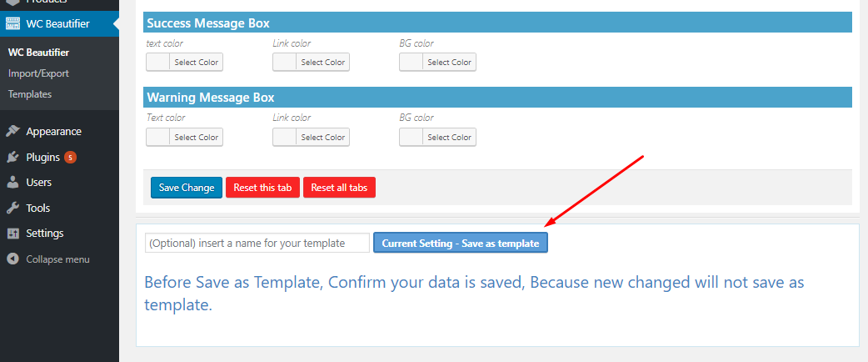
Task: Choose Warning Message Box text color swatch
Action: [x=158, y=138]
